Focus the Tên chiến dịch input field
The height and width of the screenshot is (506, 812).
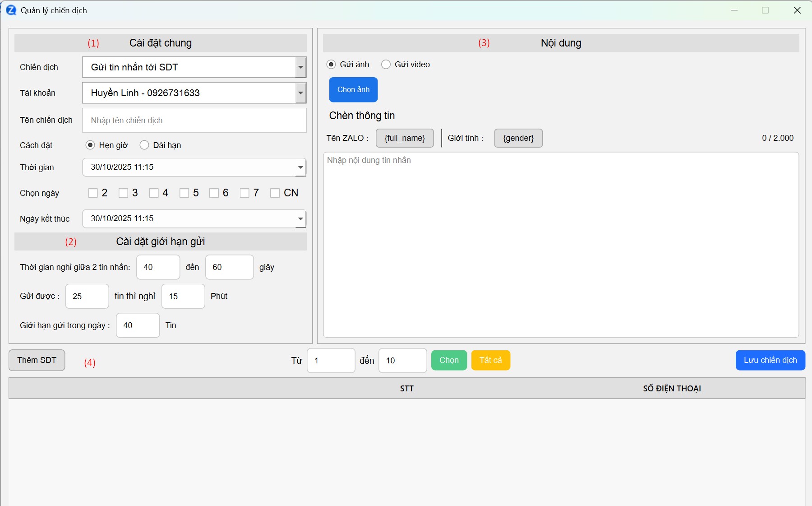pyautogui.click(x=194, y=121)
